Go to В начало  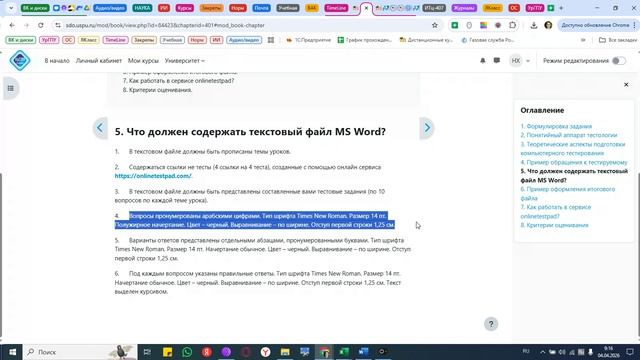[x=57, y=60]
